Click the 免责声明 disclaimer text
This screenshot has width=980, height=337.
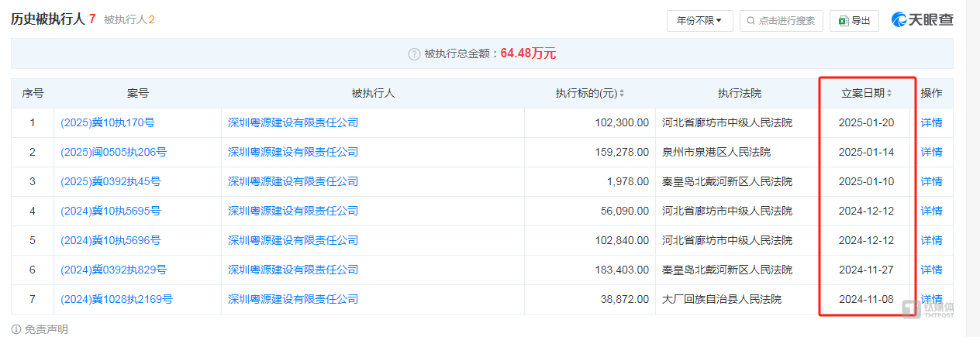[x=46, y=329]
